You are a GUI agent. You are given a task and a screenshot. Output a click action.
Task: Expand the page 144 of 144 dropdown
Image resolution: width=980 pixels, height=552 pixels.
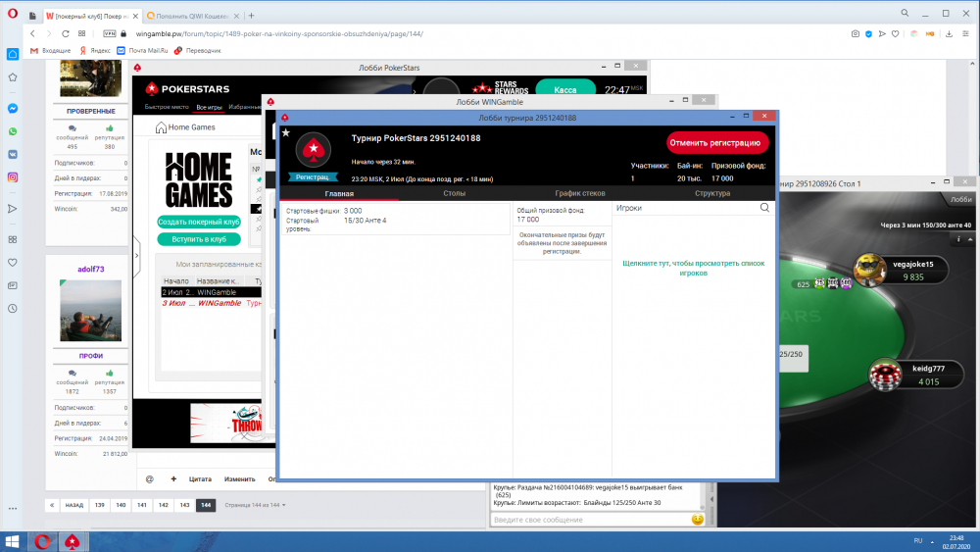[x=255, y=505]
